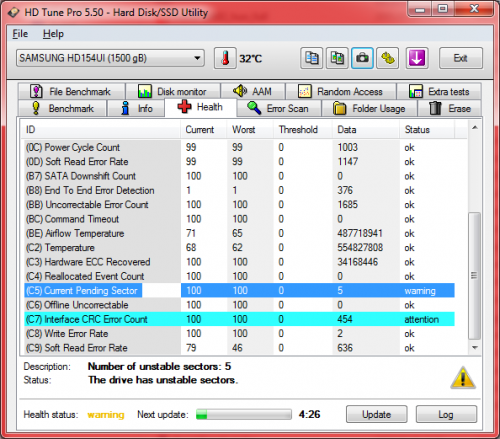Image resolution: width=500 pixels, height=439 pixels.
Task: Click the data value 487718941
Action: point(360,233)
